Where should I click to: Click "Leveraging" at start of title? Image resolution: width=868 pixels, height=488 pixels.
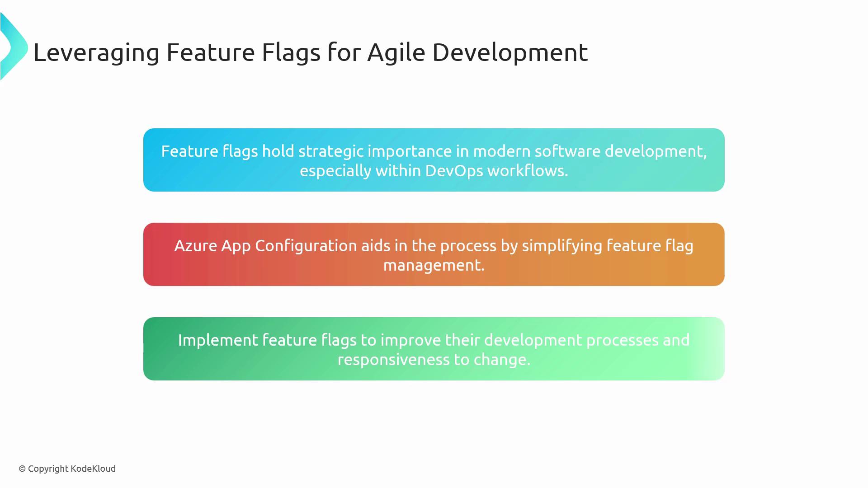point(96,52)
